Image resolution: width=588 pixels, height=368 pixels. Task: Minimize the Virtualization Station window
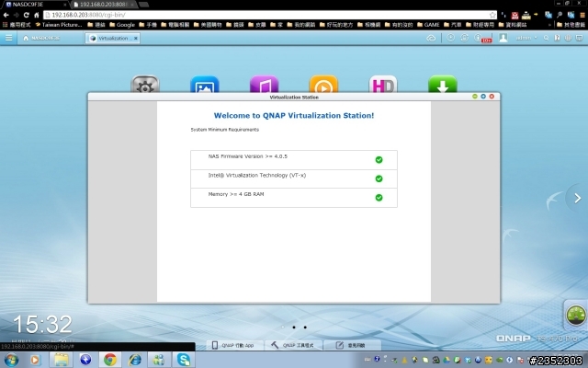coord(475,97)
